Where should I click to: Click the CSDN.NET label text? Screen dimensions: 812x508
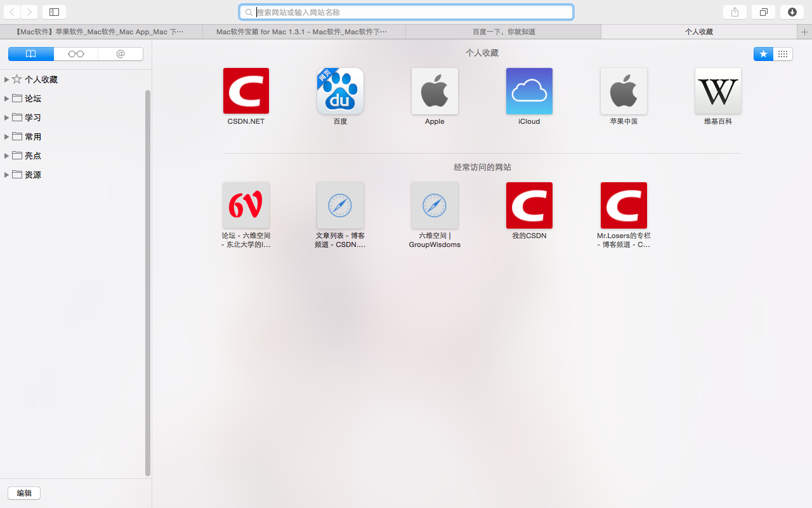246,121
